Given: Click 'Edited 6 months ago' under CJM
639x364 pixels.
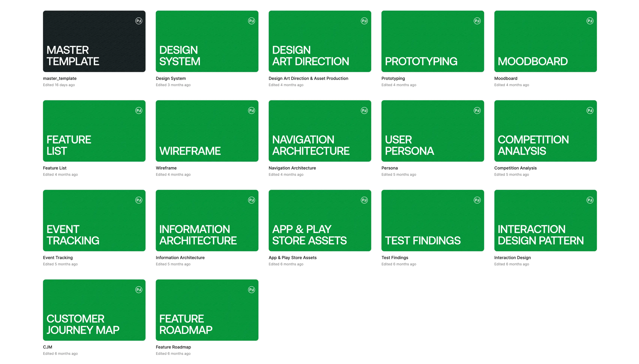Looking at the screenshot, I should 60,354.
